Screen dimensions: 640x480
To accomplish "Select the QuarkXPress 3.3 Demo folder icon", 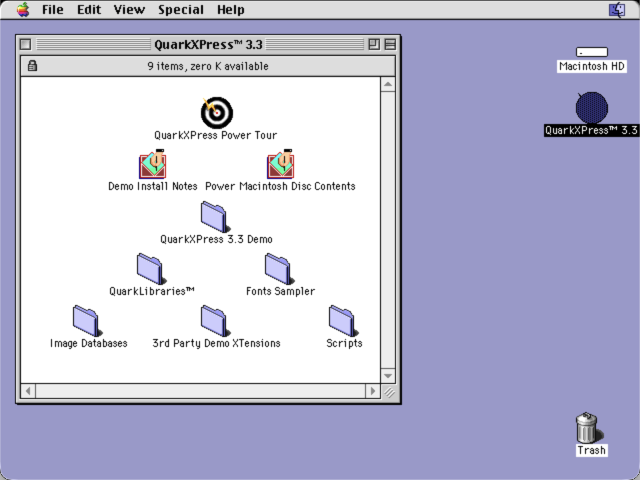I will 215,217.
